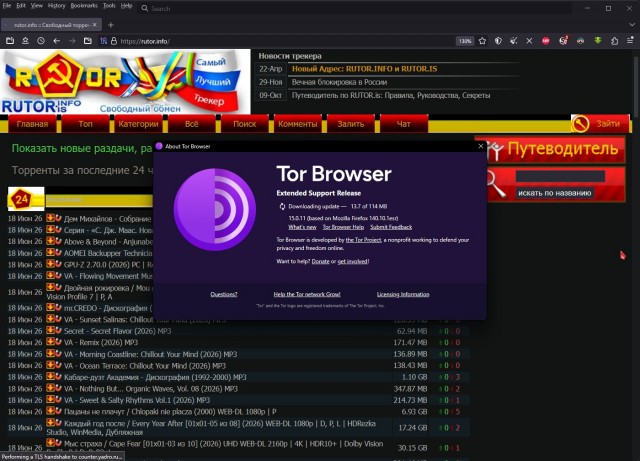The image size is (640, 461).
Task: Close the rutor.info tab
Action: pos(94,24)
